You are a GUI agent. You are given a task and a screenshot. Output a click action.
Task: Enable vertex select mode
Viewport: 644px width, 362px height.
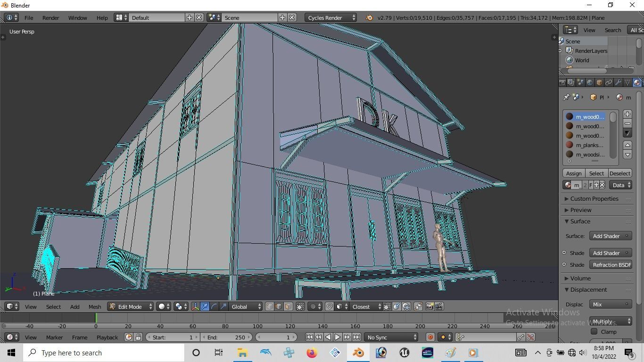pyautogui.click(x=270, y=307)
